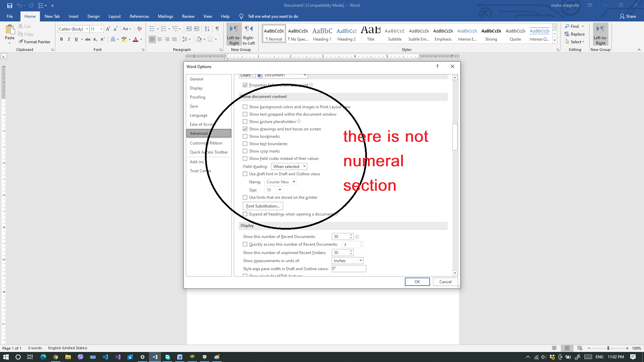Viewport: 644px width, 362px height.
Task: Click Increase Indent icon
Action: [197, 29]
